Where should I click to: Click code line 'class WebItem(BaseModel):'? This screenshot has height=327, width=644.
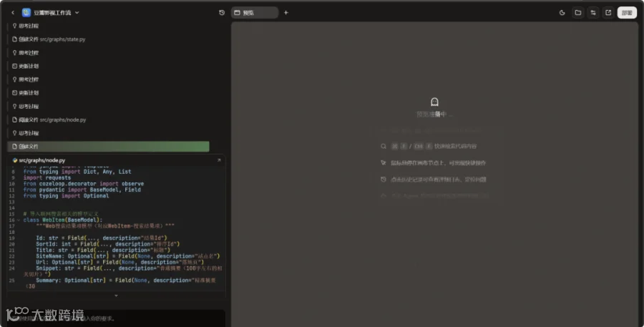(63, 220)
